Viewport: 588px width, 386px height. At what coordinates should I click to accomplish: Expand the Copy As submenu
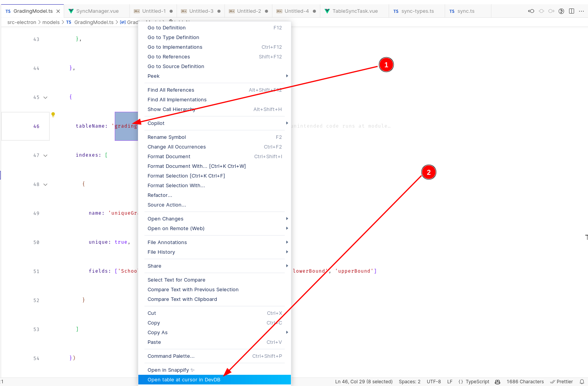click(x=215, y=333)
